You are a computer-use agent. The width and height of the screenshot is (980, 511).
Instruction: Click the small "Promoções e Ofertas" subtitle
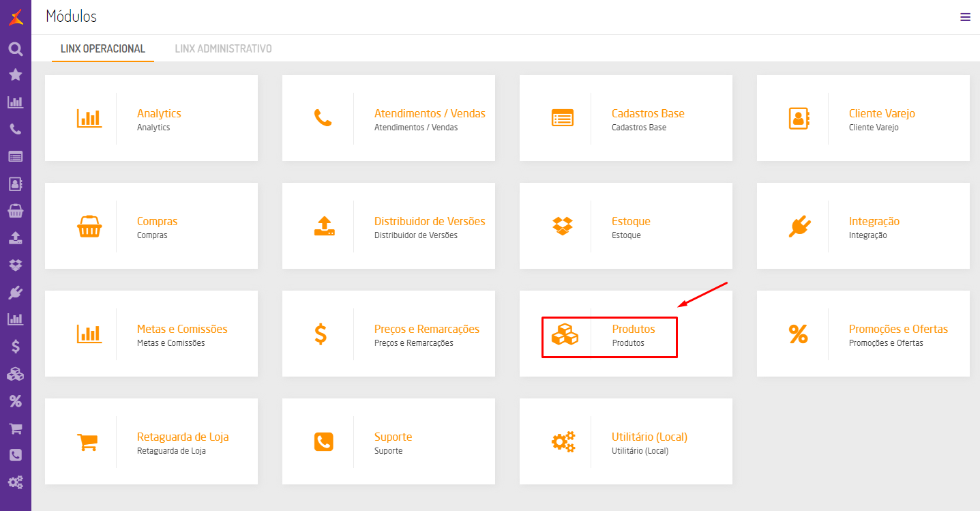coord(886,343)
